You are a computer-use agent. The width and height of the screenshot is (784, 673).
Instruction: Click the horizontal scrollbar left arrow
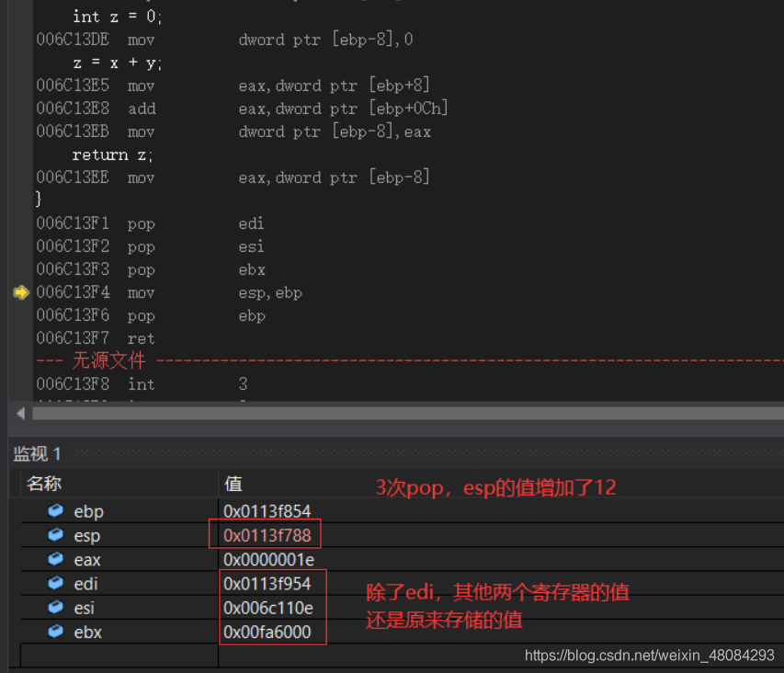[20, 414]
